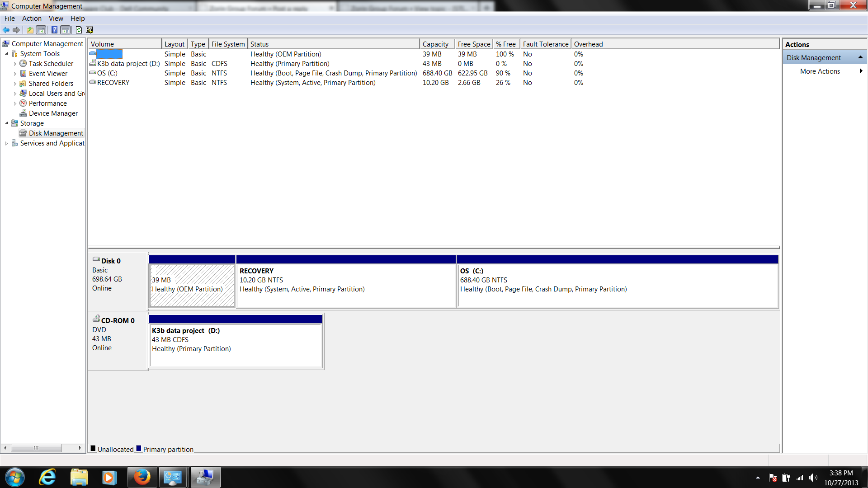Collapse the Storage tree node
Screen dimensions: 868x488
coord(6,123)
